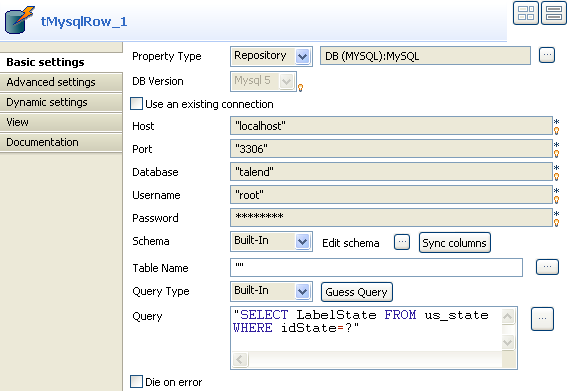The image size is (570, 391).
Task: Click into the Host field
Action: click(x=392, y=126)
